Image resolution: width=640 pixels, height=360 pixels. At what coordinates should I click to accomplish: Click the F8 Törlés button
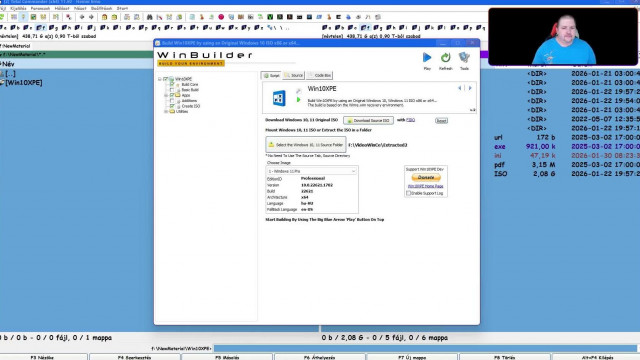[x=504, y=357]
